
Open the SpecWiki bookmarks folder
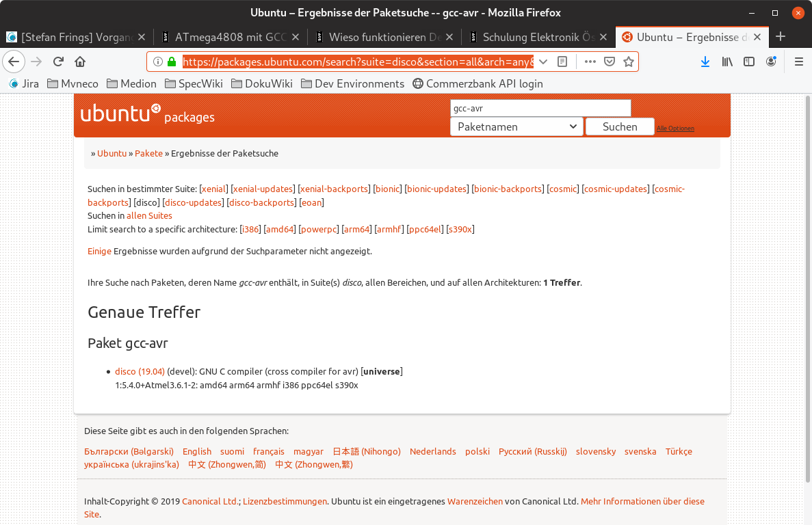(194, 84)
